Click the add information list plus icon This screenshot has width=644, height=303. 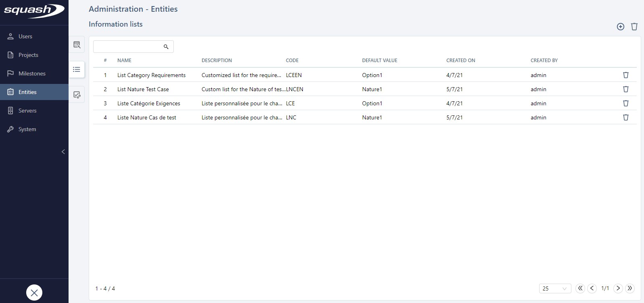[621, 27]
